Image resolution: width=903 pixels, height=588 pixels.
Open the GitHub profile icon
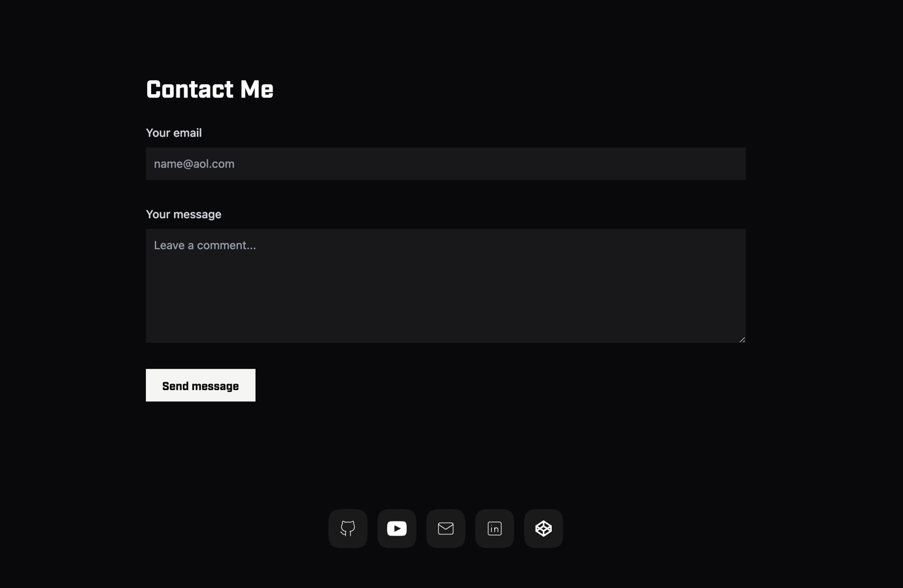click(x=348, y=529)
